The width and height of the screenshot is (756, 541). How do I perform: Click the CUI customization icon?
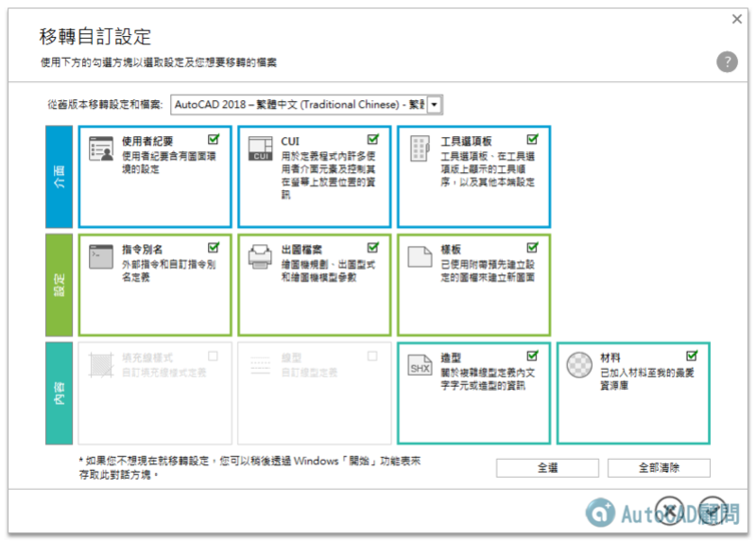(261, 148)
